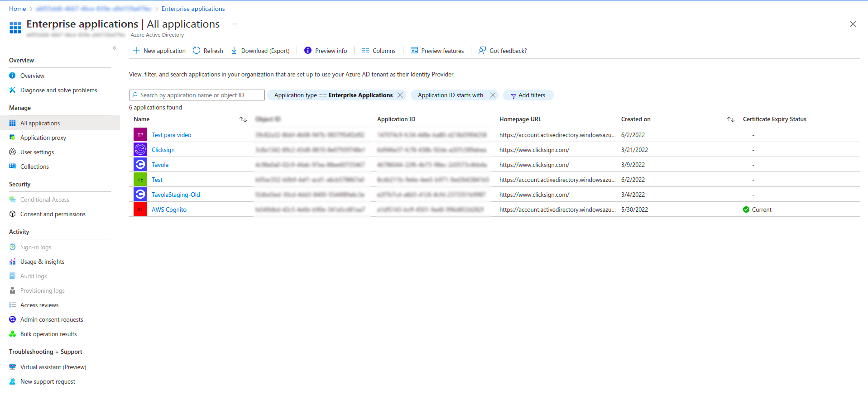Viewport: 868px width, 409px height.
Task: Click the Refresh icon
Action: (197, 50)
